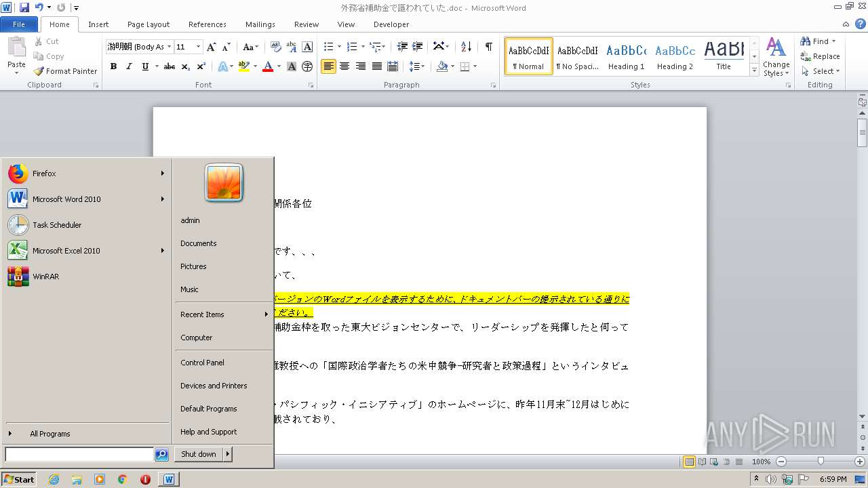Click Start menu search magnifier icon

[x=161, y=455]
